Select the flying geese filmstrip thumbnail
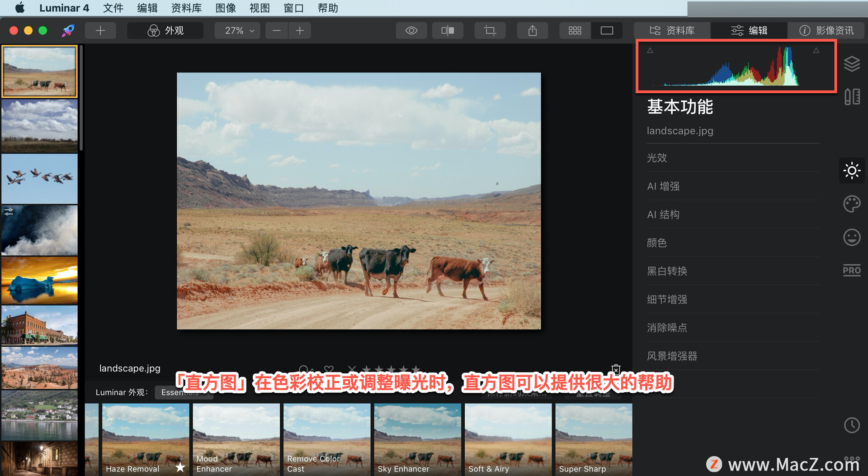This screenshot has width=868, height=476. tap(39, 179)
